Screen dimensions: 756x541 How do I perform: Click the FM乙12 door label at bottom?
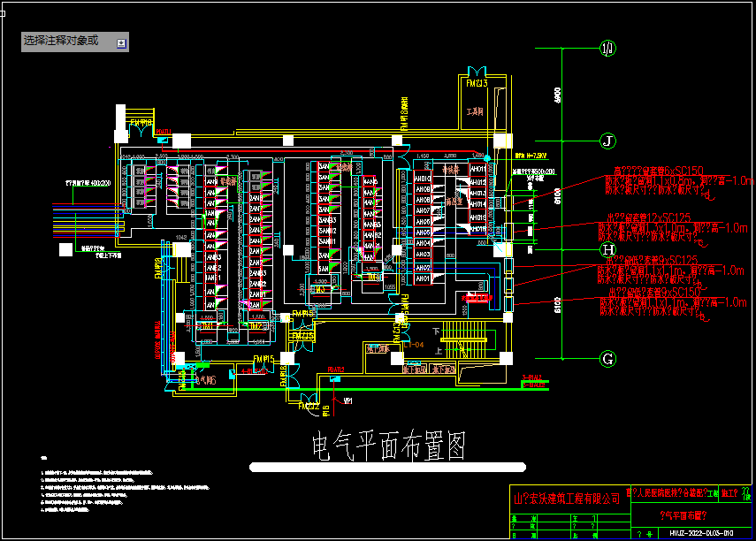[x=309, y=407]
